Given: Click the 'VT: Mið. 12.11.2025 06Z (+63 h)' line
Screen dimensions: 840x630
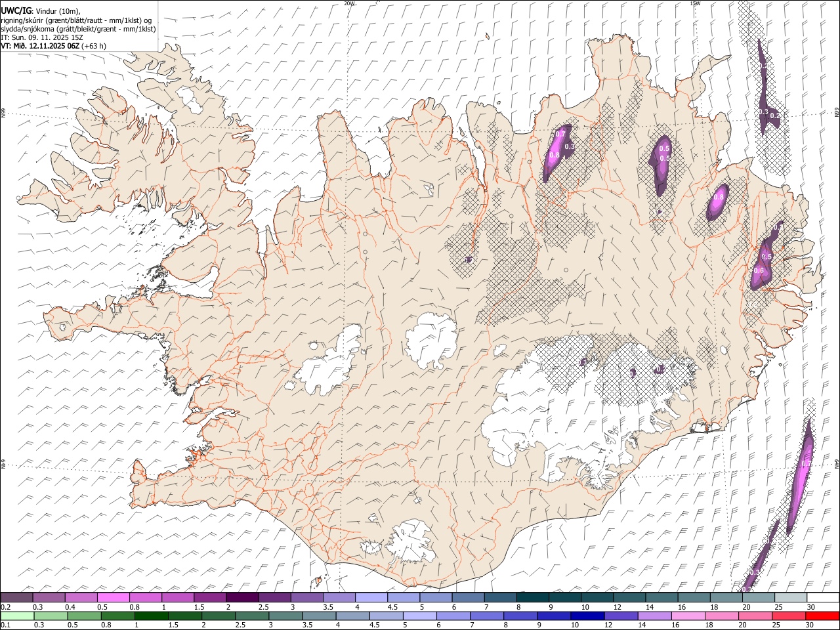Looking at the screenshot, I should tap(54, 46).
